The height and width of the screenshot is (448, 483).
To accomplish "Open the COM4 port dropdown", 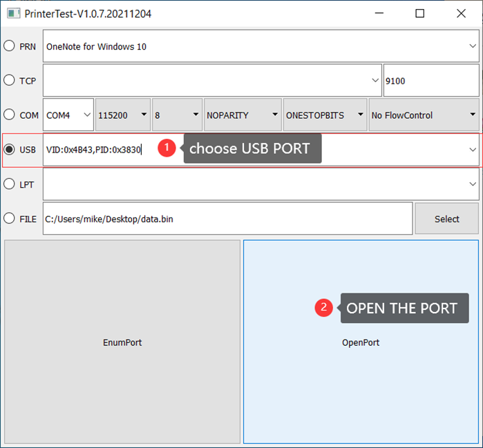I will (x=68, y=115).
